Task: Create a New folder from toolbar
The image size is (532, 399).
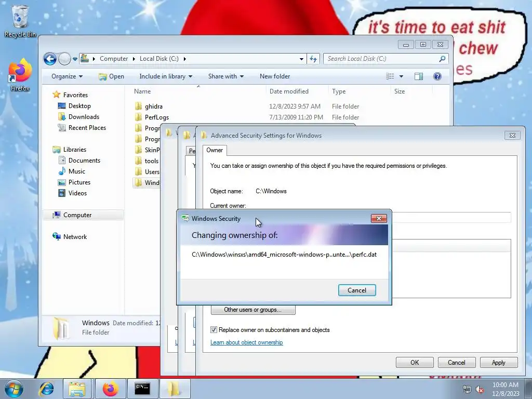Action: coord(275,76)
